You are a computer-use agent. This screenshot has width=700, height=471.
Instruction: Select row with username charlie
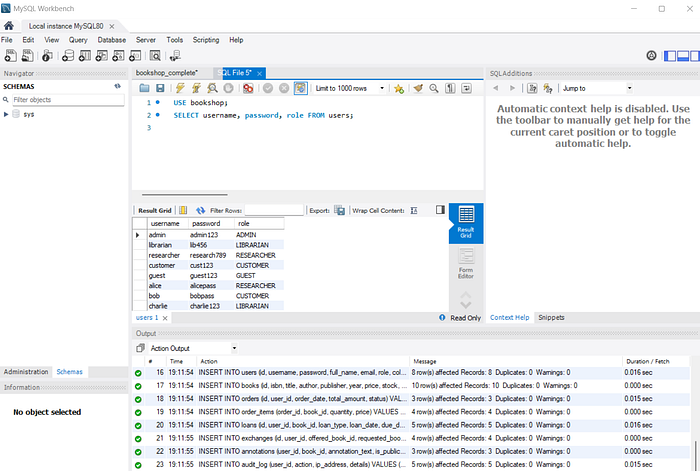pyautogui.click(x=208, y=306)
